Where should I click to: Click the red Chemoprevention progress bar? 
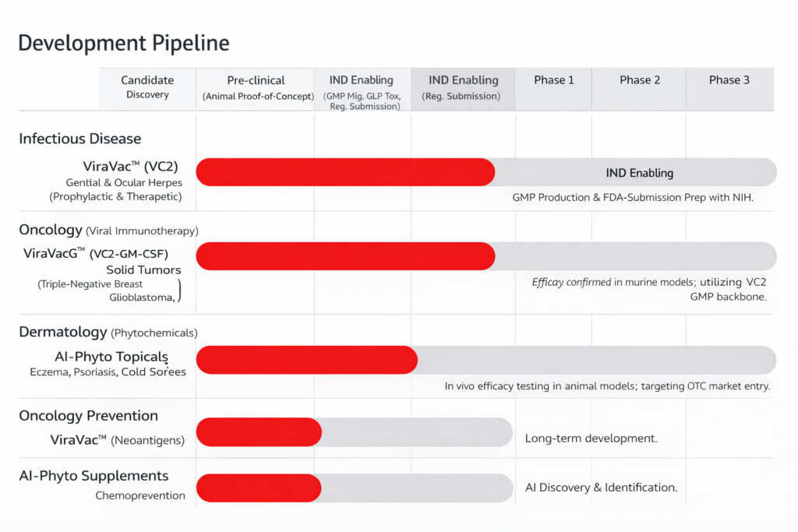[x=258, y=488]
